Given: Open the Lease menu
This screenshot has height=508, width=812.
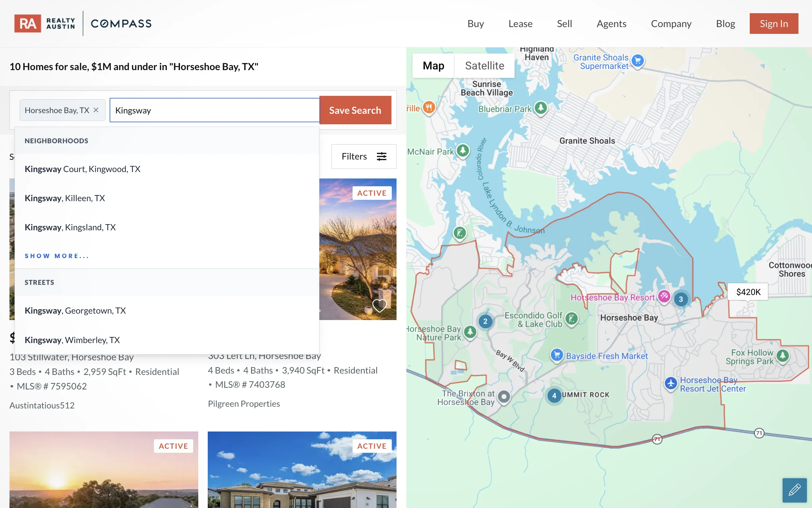Looking at the screenshot, I should 520,23.
